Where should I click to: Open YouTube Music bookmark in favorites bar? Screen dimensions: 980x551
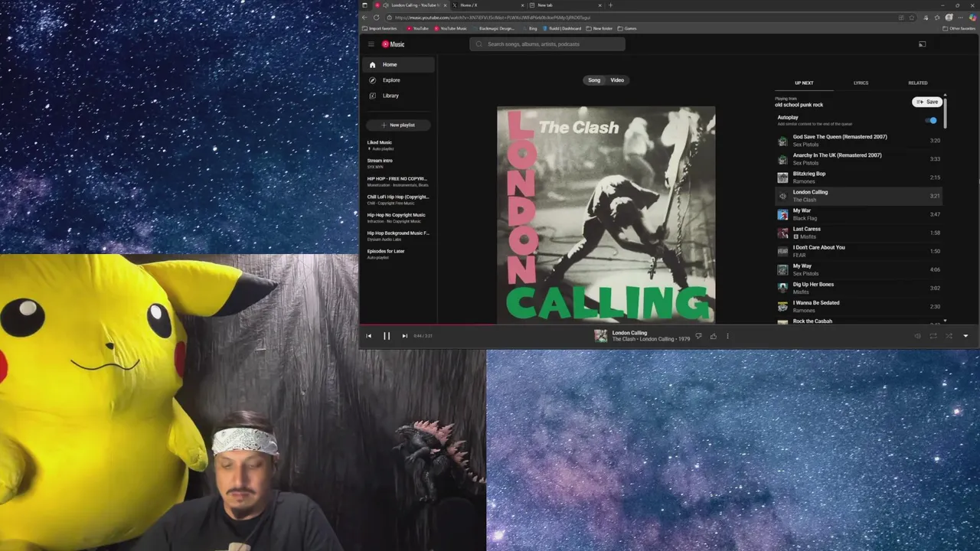[x=450, y=28]
